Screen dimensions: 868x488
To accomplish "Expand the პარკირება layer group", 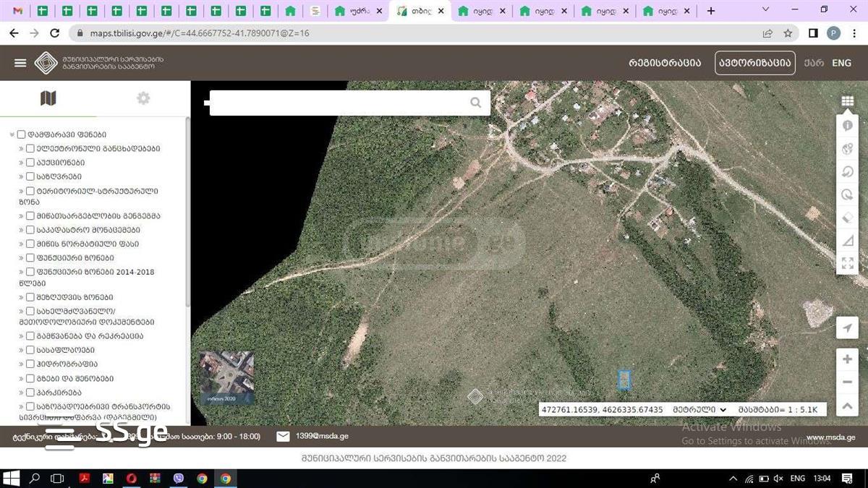I will [x=22, y=393].
